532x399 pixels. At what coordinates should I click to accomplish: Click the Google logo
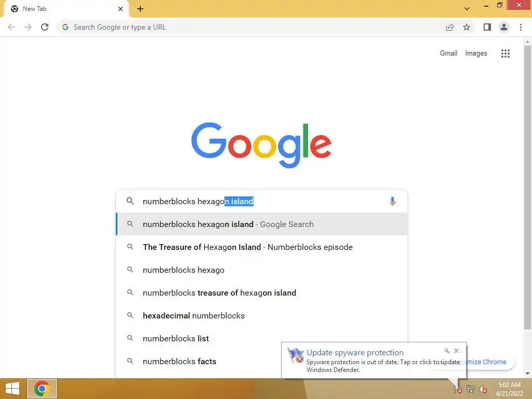[x=261, y=145]
